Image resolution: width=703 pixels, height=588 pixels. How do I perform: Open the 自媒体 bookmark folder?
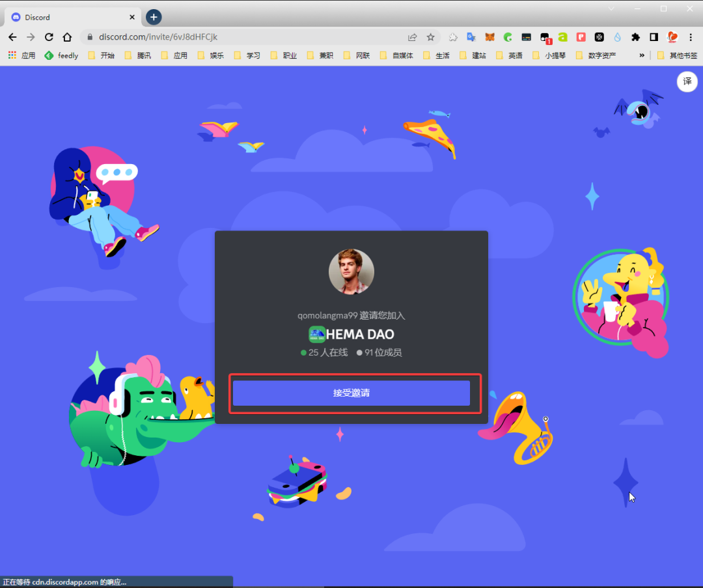[397, 55]
